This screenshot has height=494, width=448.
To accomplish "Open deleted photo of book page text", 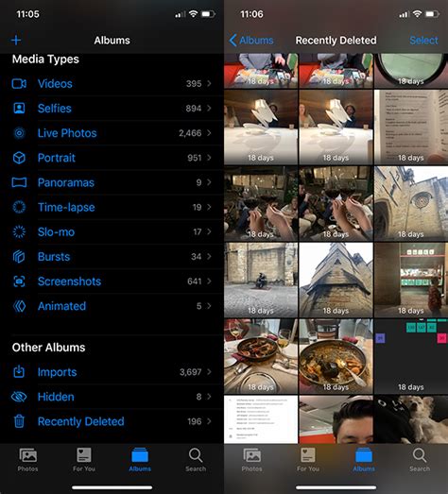I will (411, 128).
